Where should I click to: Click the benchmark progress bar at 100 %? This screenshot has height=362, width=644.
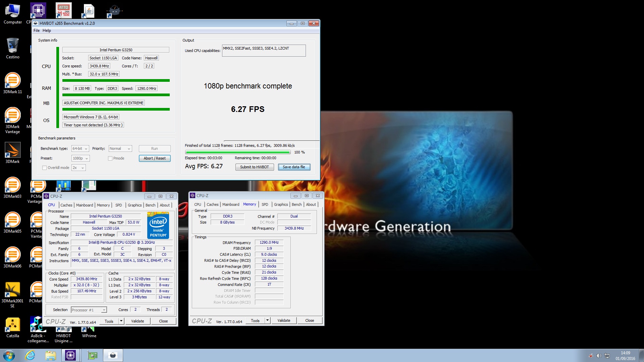pos(238,152)
